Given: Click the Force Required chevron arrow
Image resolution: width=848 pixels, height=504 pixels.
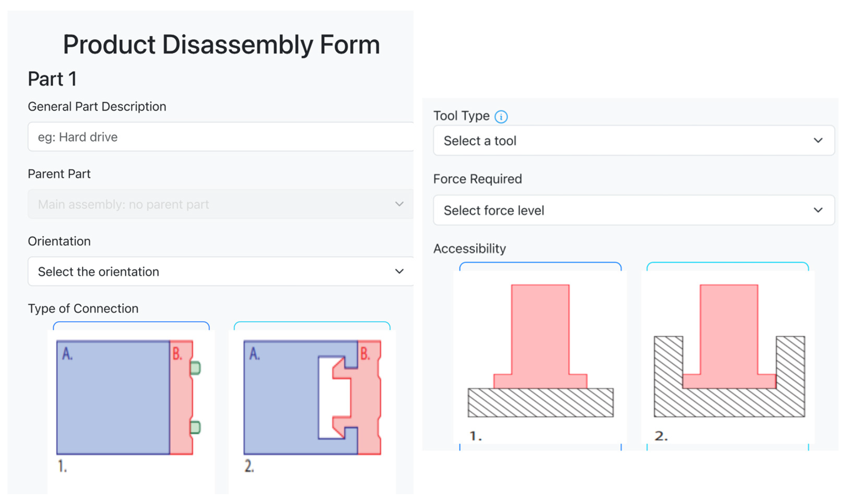Looking at the screenshot, I should pyautogui.click(x=818, y=210).
